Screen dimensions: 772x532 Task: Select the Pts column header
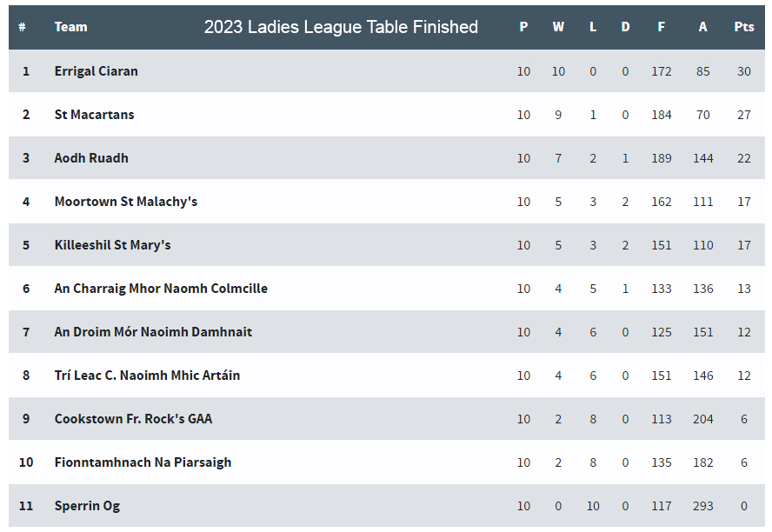click(x=743, y=27)
